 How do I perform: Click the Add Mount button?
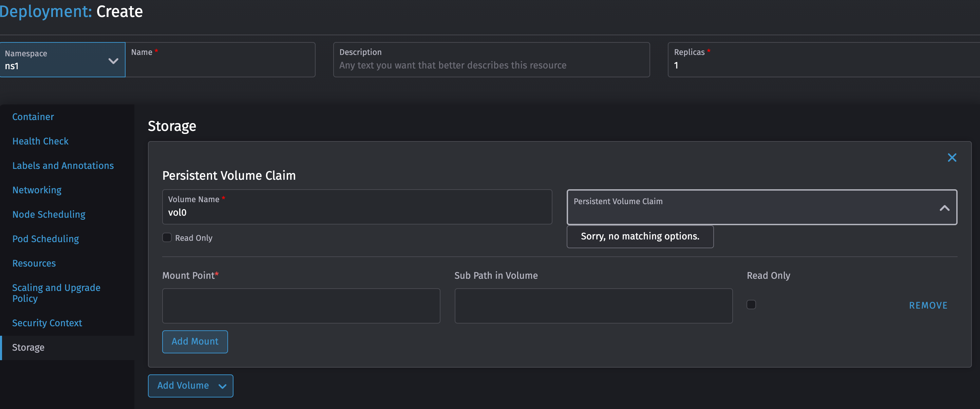click(x=195, y=341)
